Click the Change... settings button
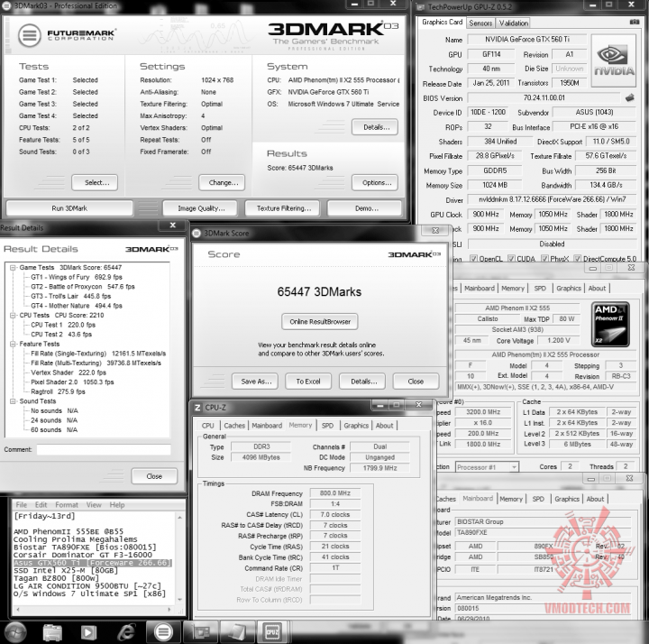Screen dimensions: 649x644 [x=222, y=182]
